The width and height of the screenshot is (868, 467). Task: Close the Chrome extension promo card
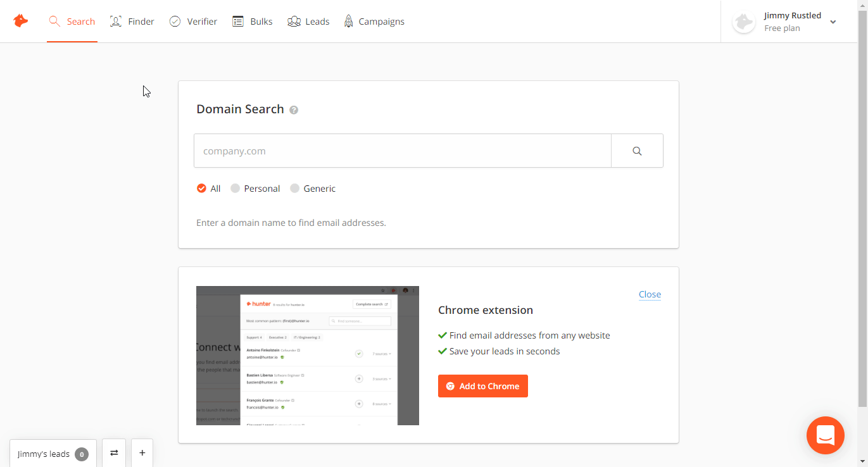click(650, 294)
